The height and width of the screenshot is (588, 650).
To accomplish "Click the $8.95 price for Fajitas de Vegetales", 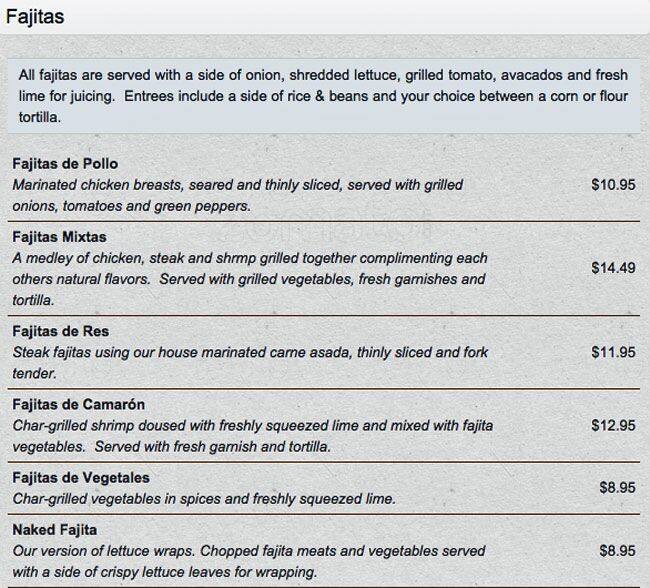I will [617, 488].
